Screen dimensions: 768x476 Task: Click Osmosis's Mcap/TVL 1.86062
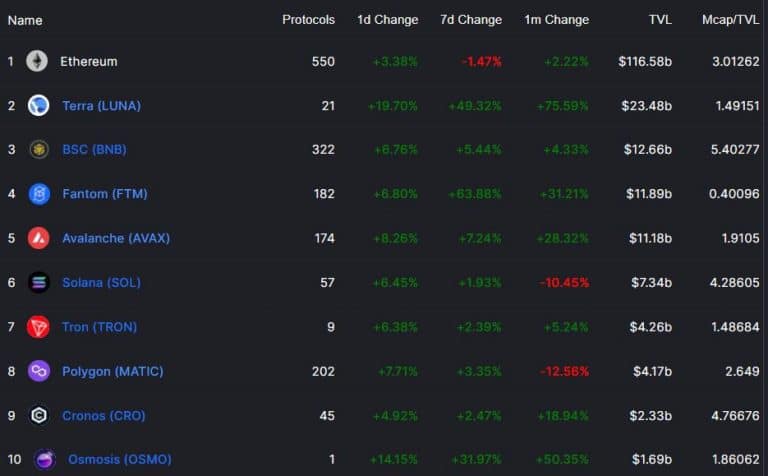point(736,459)
